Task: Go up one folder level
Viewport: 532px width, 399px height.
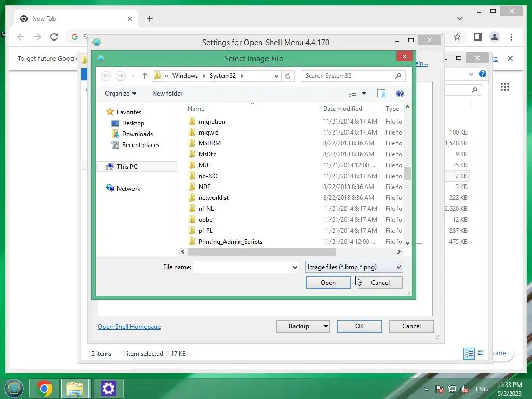Action: (144, 76)
